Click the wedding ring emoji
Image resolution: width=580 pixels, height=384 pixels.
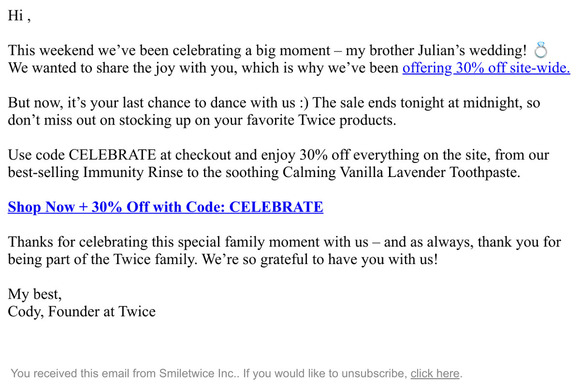point(540,50)
